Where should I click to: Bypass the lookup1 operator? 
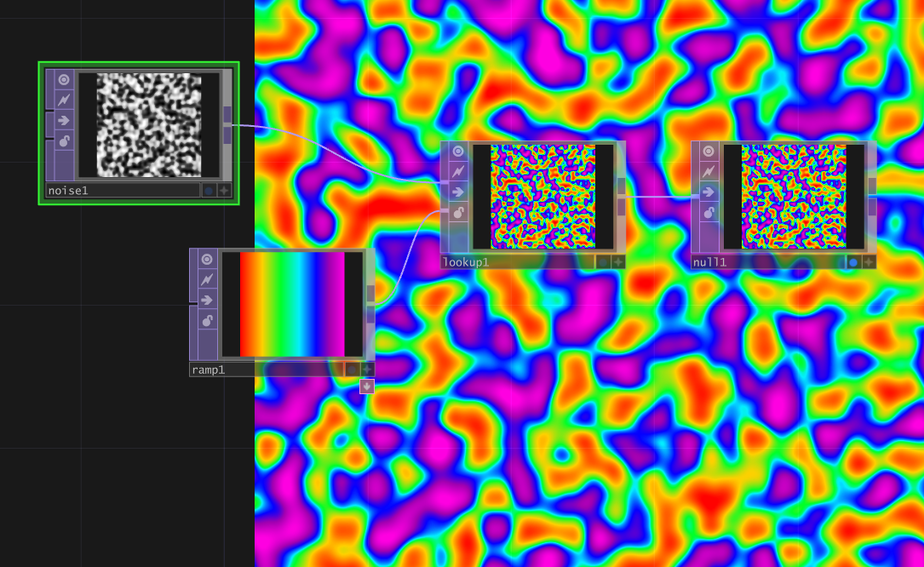[458, 192]
